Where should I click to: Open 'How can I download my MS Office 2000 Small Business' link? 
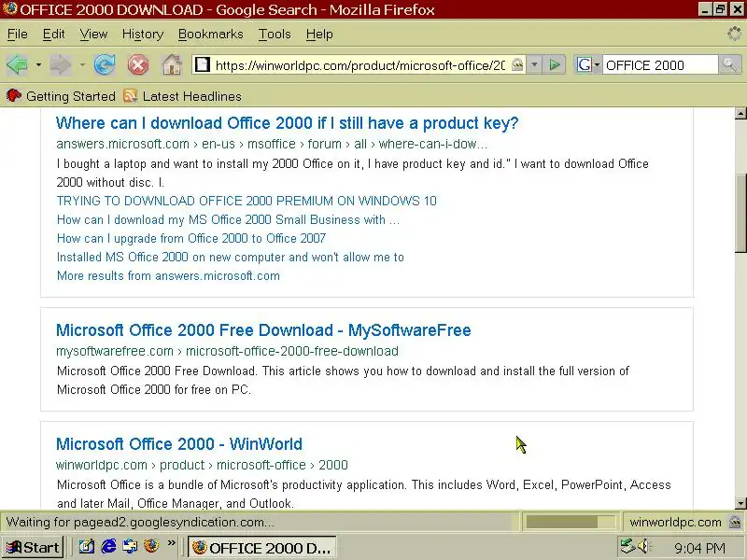tap(228, 219)
